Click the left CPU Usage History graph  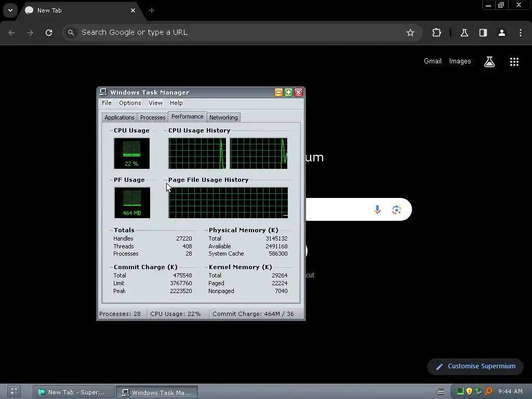197,153
